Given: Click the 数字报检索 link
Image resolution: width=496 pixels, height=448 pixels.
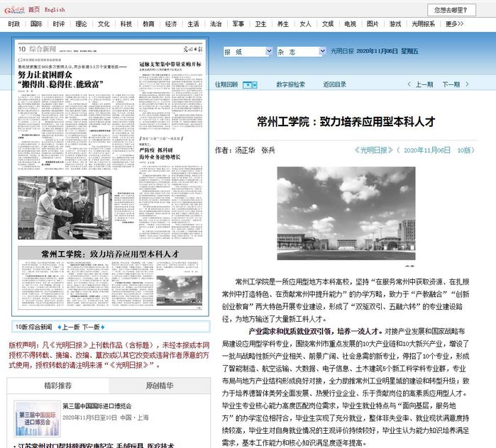Looking at the screenshot, I should coord(290,84).
